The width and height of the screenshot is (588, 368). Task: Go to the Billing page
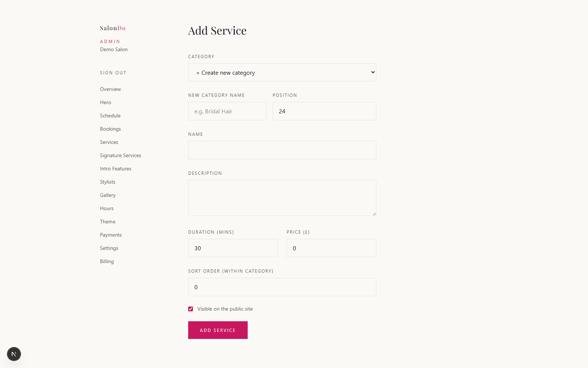[x=107, y=261]
